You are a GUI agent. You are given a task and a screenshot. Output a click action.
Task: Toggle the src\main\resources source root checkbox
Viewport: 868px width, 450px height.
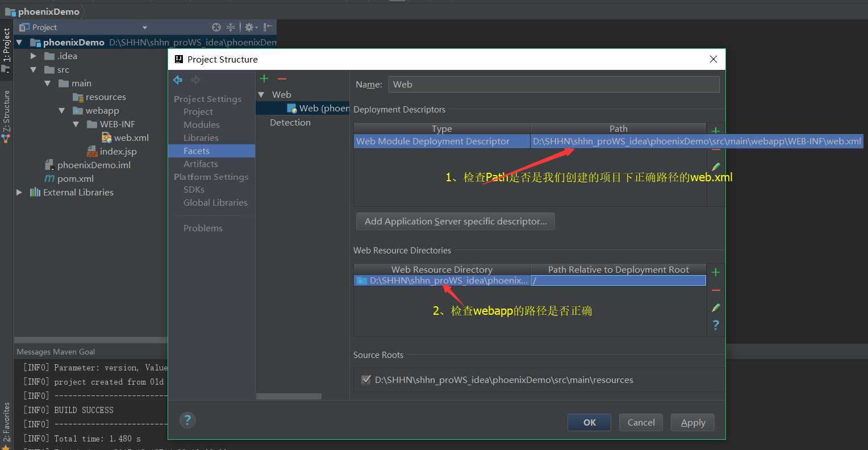pyautogui.click(x=366, y=380)
